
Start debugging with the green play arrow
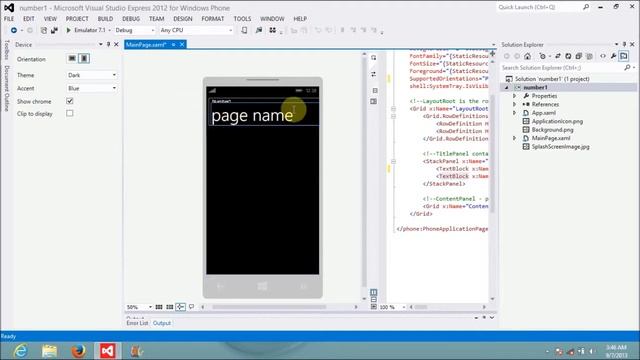click(x=69, y=30)
